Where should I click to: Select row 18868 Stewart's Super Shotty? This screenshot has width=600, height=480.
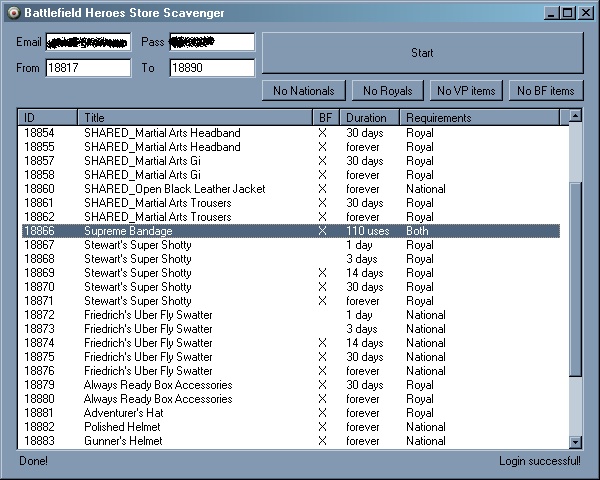(291, 259)
